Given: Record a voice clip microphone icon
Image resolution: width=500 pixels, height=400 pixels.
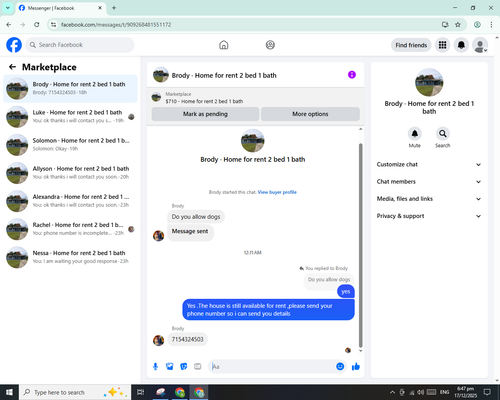Looking at the screenshot, I should [155, 367].
